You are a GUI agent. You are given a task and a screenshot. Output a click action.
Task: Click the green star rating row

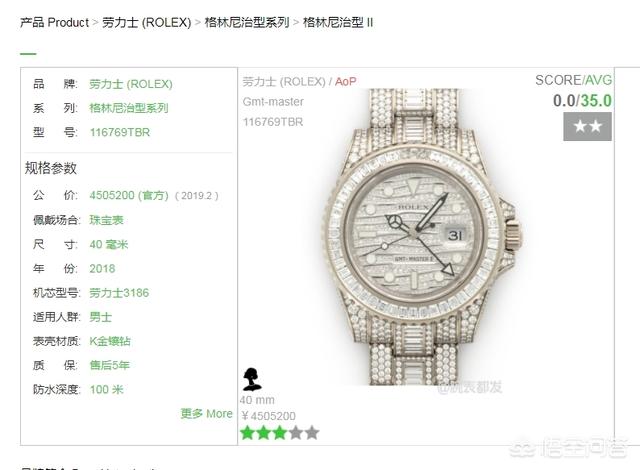[x=280, y=433]
